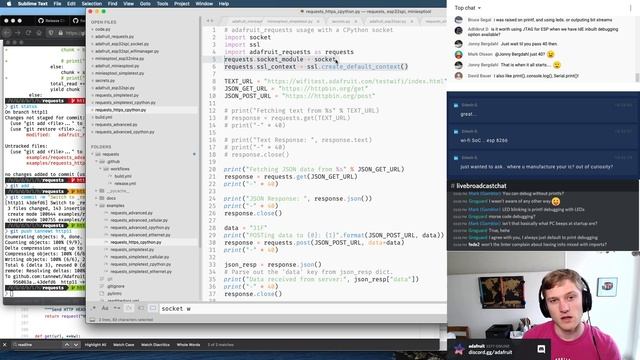
Task: Open the Edit menu
Action: coord(71,4)
